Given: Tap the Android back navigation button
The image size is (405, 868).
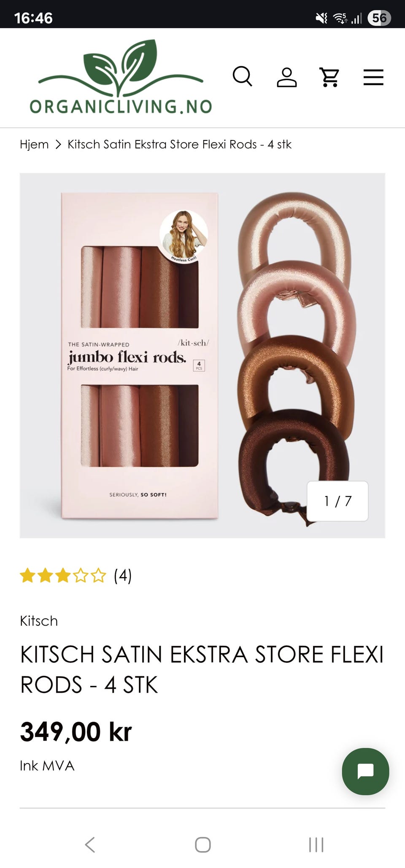Looking at the screenshot, I should (x=90, y=844).
